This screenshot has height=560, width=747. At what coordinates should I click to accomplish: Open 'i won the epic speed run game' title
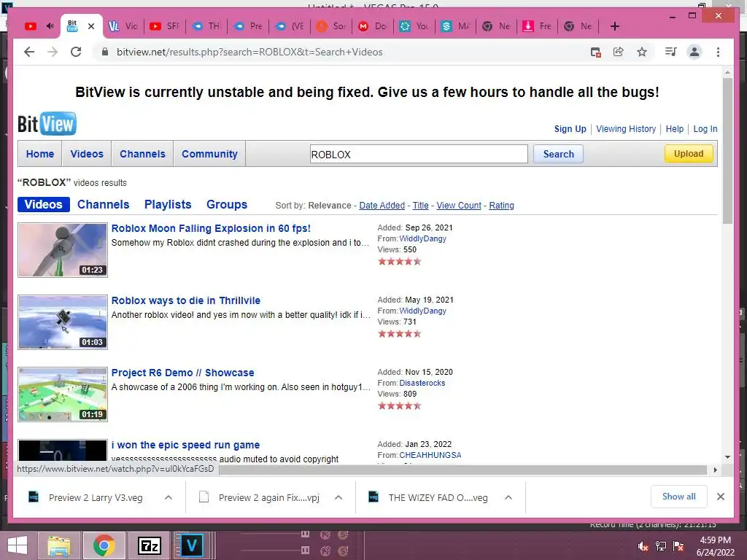[185, 445]
